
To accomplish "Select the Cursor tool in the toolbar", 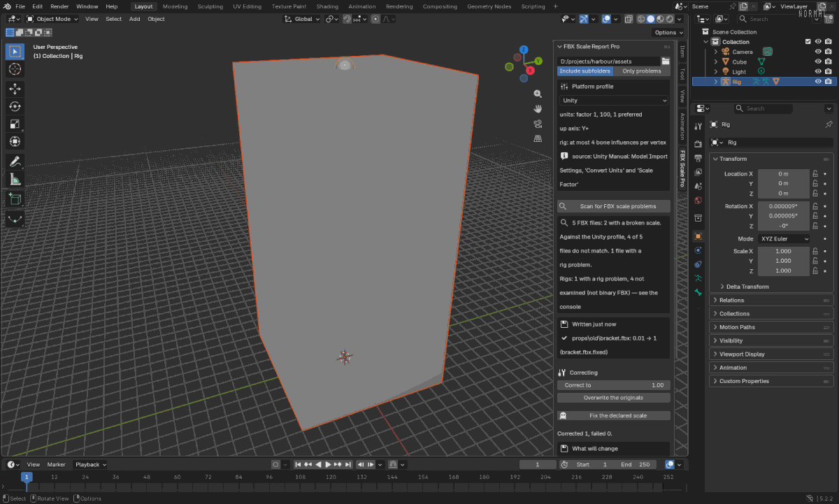I will point(15,69).
